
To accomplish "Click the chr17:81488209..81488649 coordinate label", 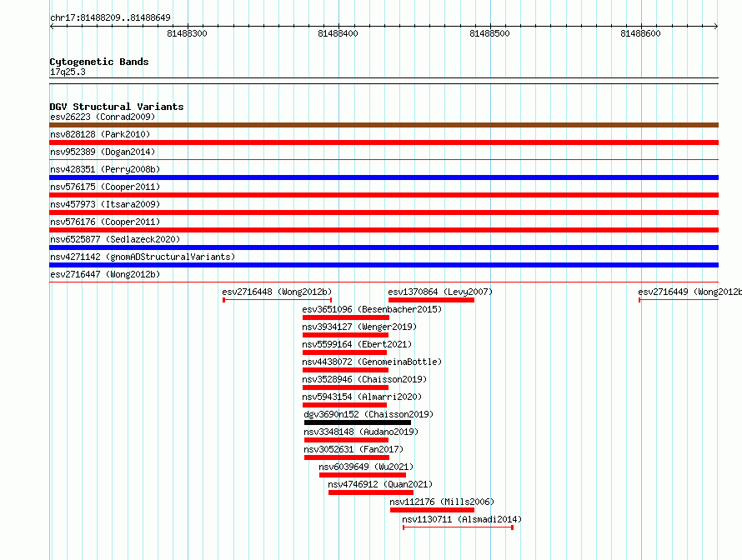I will [110, 17].
